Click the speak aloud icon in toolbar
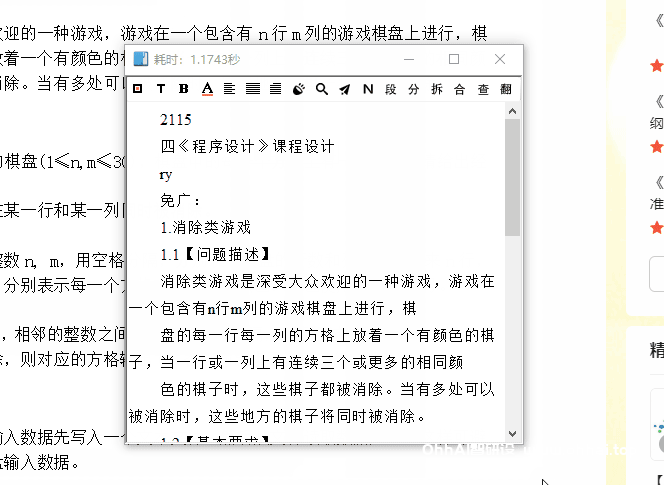 pyautogui.click(x=299, y=89)
